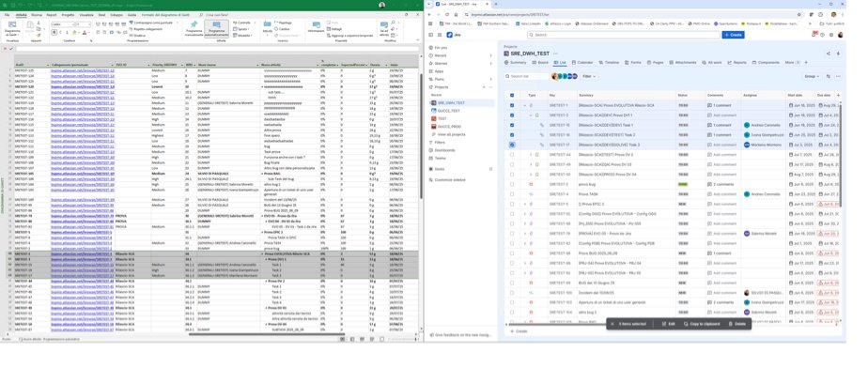Click the blue Create button in Jira
Screen dimensions: 868x368
click(733, 35)
